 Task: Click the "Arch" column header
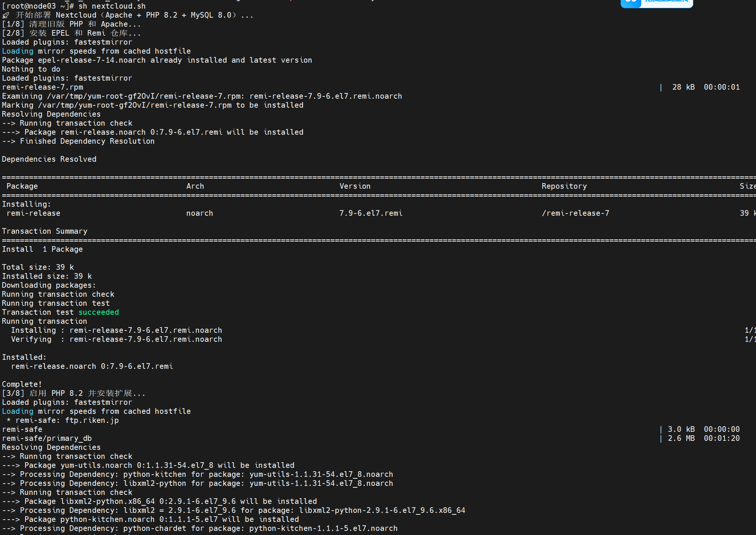195,186
